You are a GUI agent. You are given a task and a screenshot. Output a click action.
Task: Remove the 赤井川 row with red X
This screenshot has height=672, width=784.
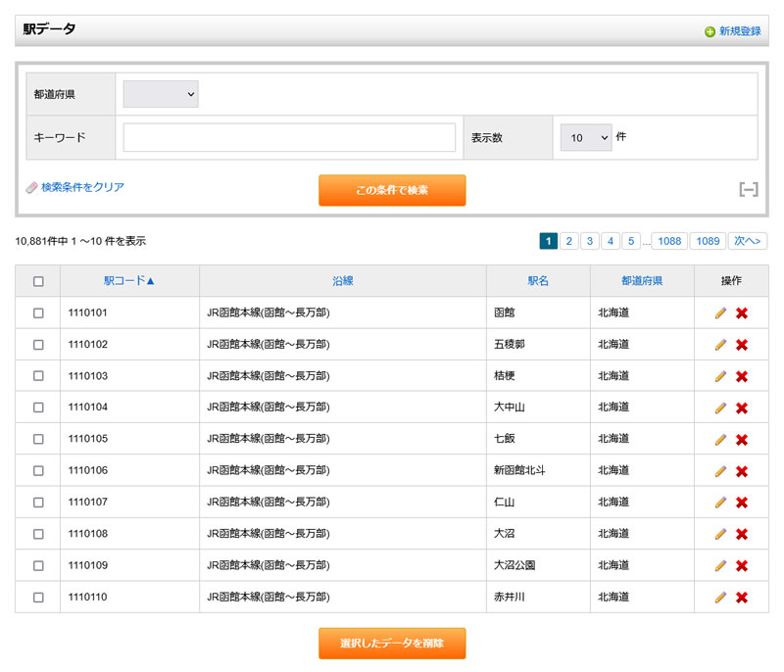742,598
